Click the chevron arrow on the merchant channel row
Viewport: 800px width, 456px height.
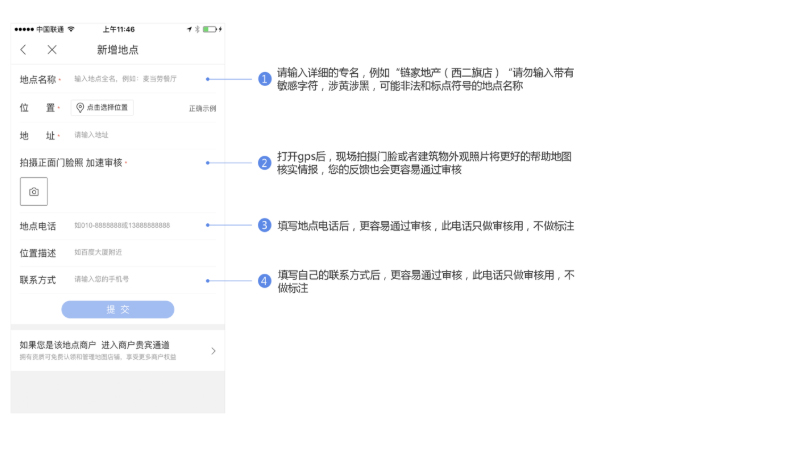pos(213,351)
